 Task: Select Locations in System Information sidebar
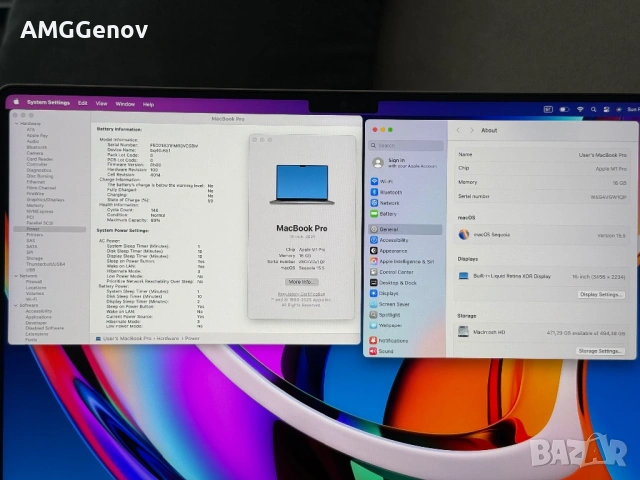pos(36,287)
